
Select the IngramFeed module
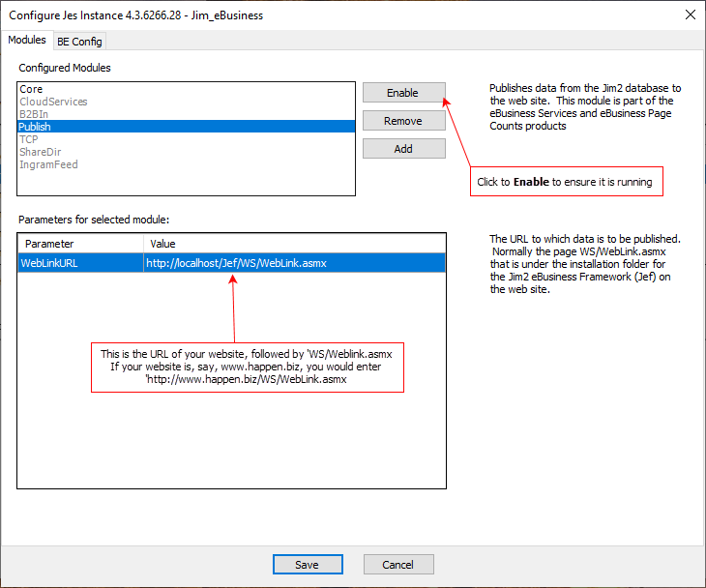(x=186, y=164)
